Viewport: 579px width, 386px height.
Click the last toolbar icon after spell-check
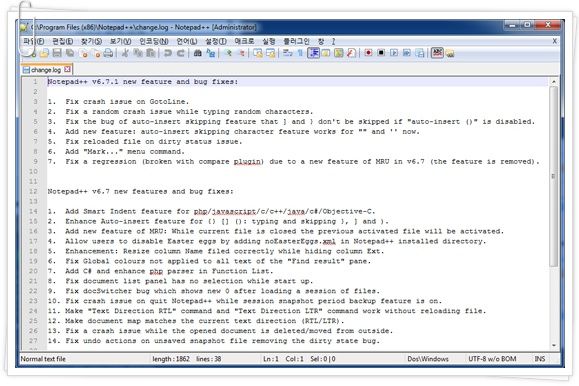click(450, 54)
